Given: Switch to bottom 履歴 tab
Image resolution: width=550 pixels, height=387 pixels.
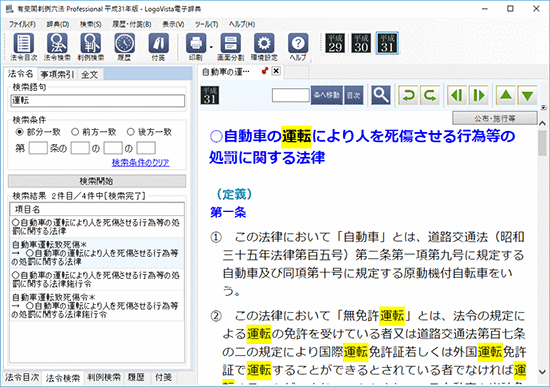Looking at the screenshot, I should tap(136, 378).
